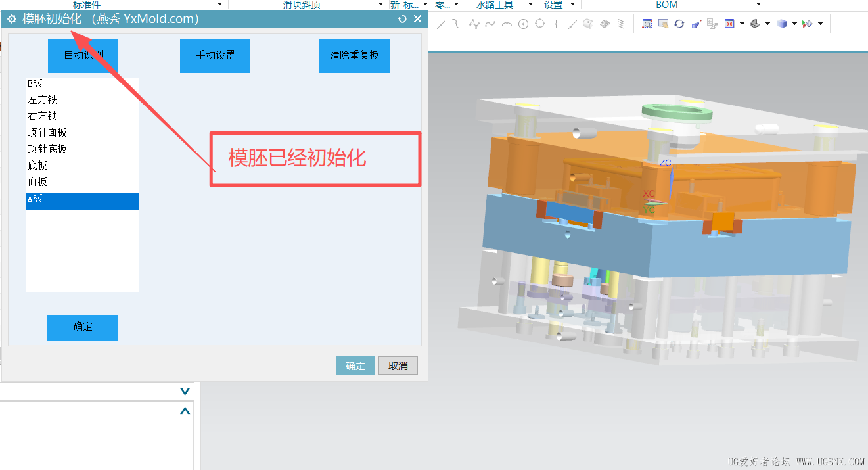Image resolution: width=868 pixels, height=470 pixels.
Task: Click the blue 确定 button below the plate list
Action: coord(82,327)
